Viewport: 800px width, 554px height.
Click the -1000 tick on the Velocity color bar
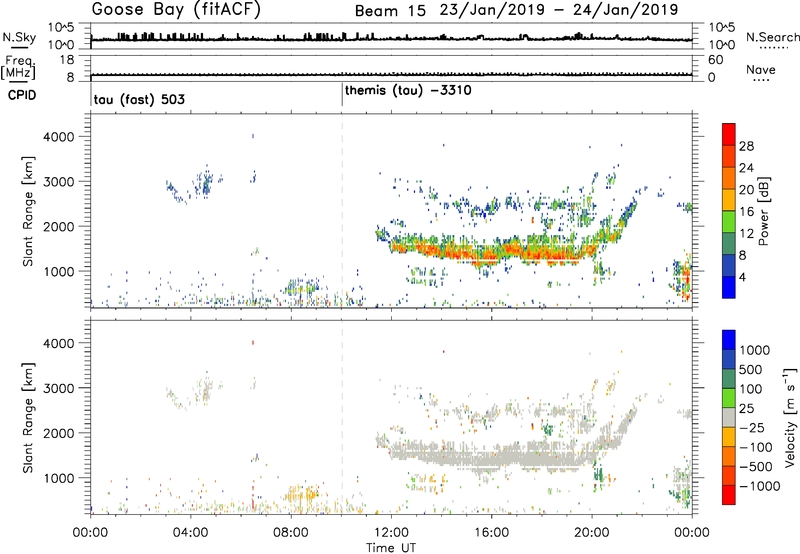tap(759, 486)
